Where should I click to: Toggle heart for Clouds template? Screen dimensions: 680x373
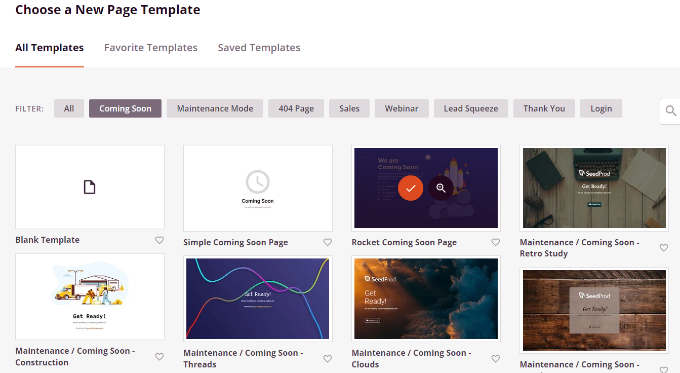point(496,359)
